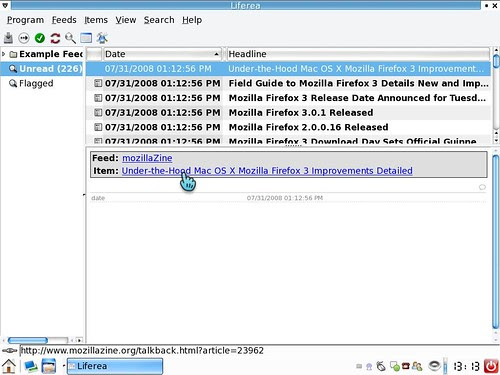Select Mozilla Firefox 2.0.0.16 Released headline
Image resolution: width=500 pixels, height=375 pixels.
pyautogui.click(x=308, y=127)
